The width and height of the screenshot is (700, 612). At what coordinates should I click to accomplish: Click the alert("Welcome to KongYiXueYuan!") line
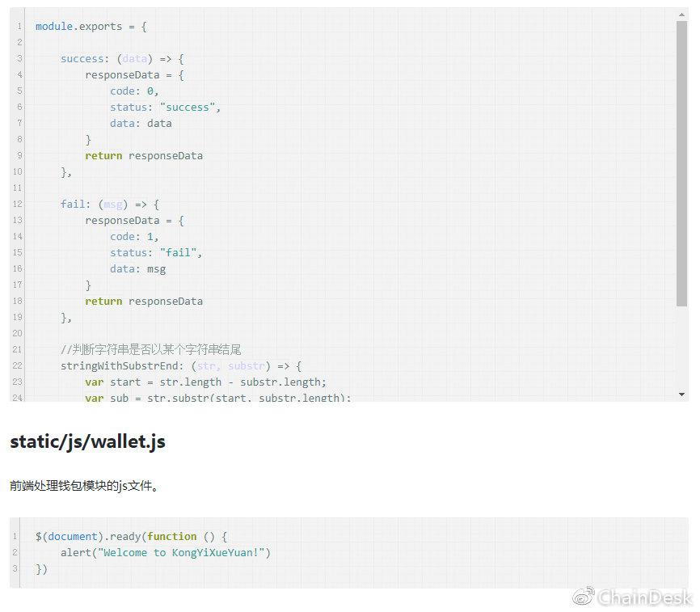(166, 553)
